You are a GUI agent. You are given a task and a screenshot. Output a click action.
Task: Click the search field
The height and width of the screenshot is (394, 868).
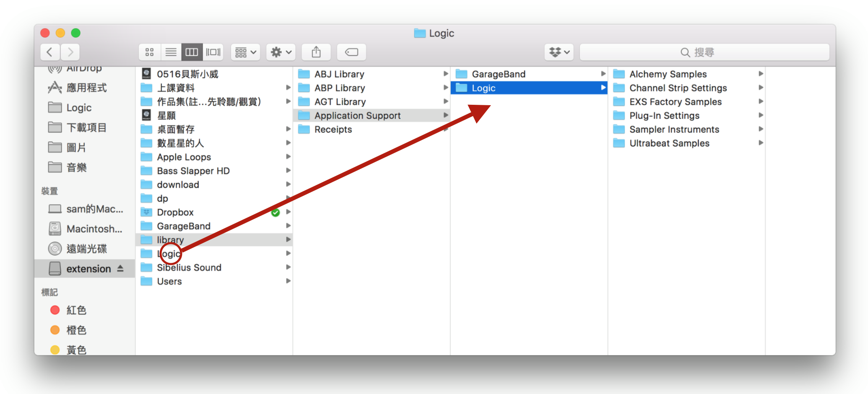pyautogui.click(x=704, y=52)
